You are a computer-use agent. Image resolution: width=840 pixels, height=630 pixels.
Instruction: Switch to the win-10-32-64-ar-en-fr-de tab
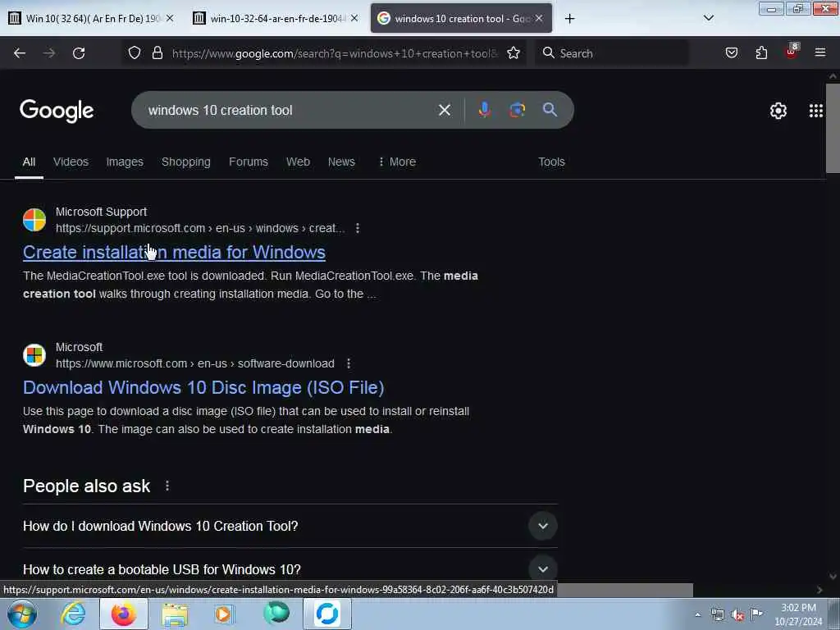(276, 19)
